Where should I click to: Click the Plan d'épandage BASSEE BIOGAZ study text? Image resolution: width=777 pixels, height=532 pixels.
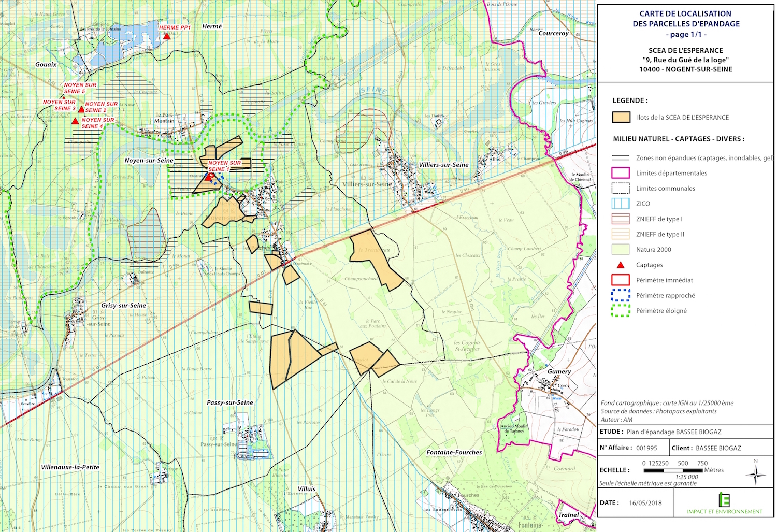click(674, 432)
